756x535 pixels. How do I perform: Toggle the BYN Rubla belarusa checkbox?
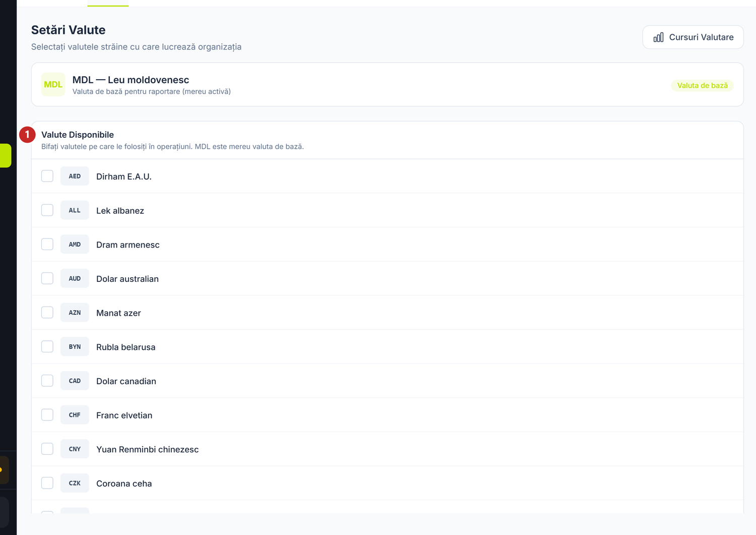click(x=47, y=346)
